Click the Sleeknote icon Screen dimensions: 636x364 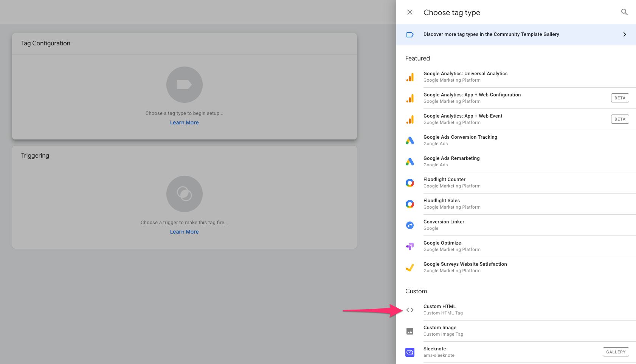tap(410, 352)
